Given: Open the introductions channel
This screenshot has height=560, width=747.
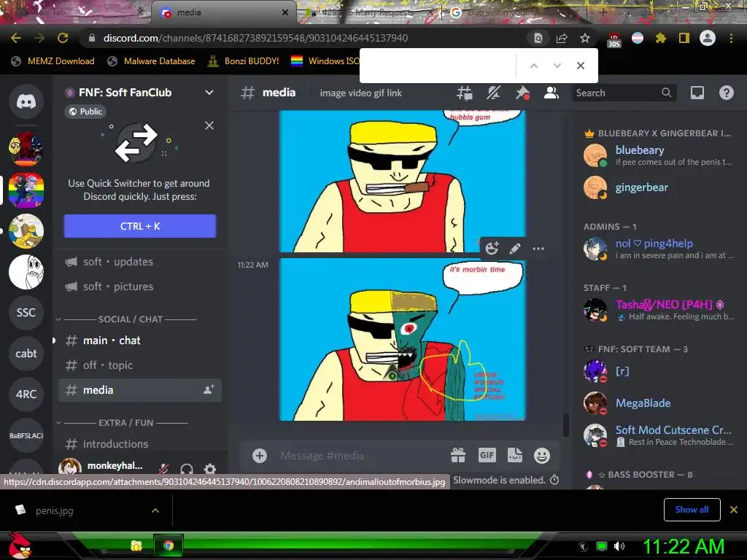Looking at the screenshot, I should 139,444.
